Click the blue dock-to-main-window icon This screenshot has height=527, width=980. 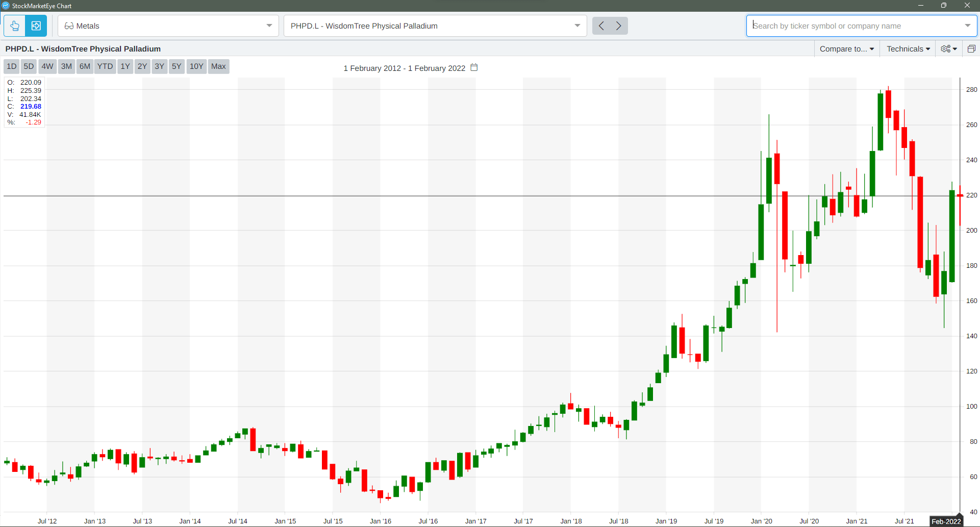click(36, 26)
